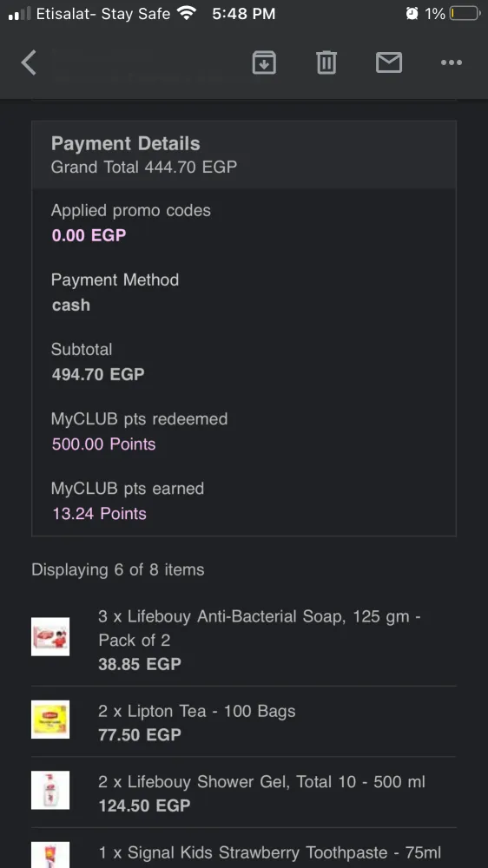Tap the 0.00 EGP promo codes amount
The image size is (488, 868).
click(89, 235)
